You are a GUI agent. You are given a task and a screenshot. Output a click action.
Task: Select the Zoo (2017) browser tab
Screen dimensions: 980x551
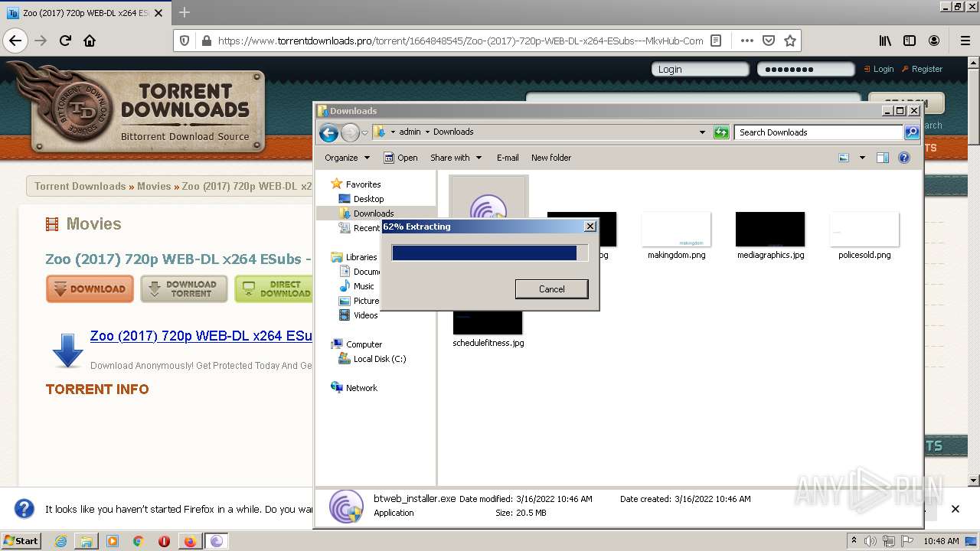coord(84,13)
